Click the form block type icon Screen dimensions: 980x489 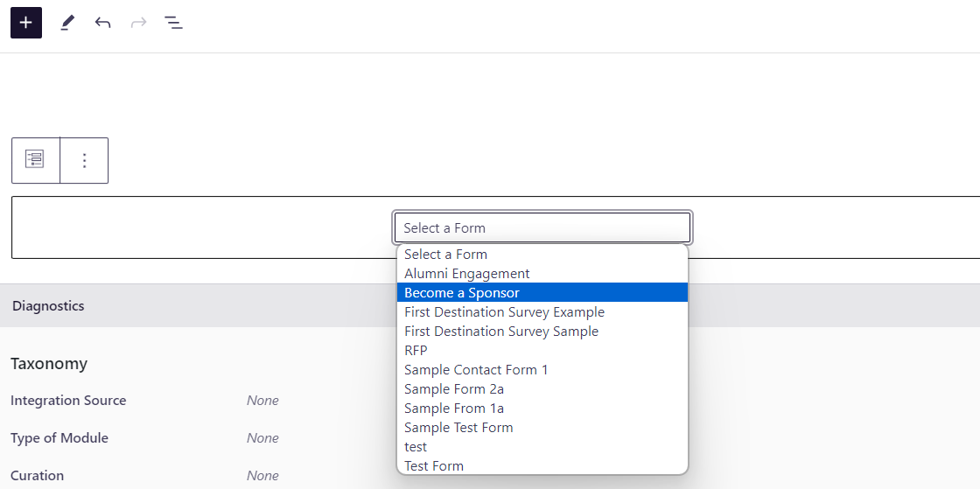(35, 160)
